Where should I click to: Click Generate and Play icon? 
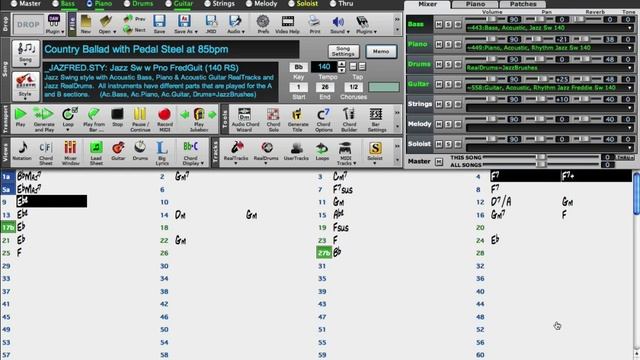(44, 119)
